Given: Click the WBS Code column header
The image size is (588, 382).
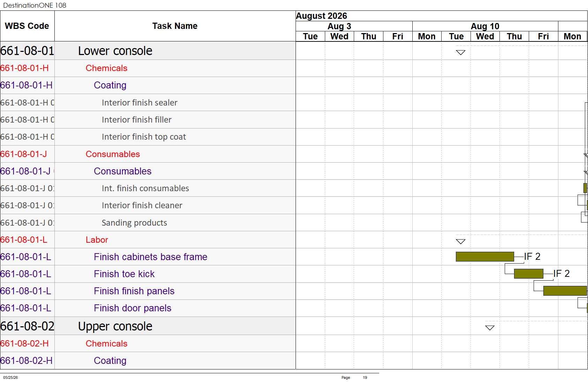Looking at the screenshot, I should coord(27,26).
